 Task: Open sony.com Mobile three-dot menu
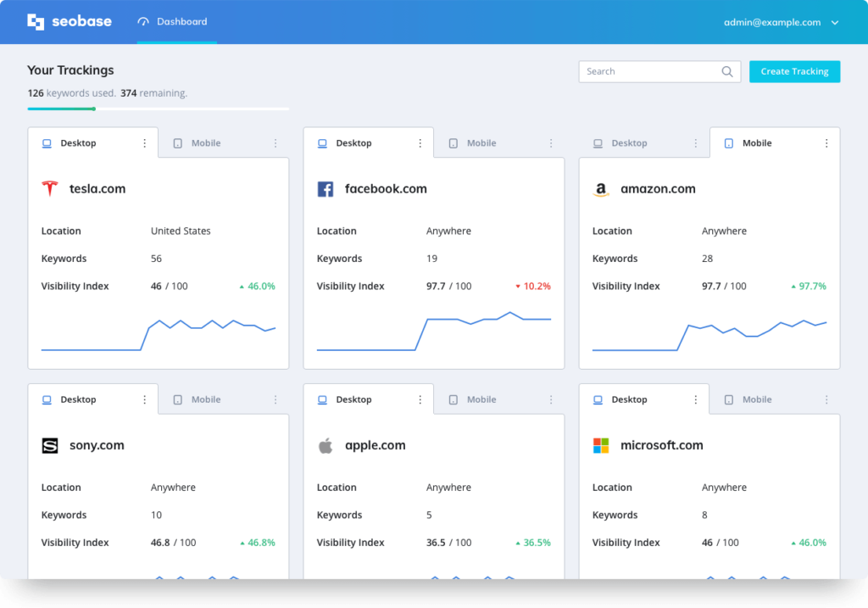pos(275,399)
